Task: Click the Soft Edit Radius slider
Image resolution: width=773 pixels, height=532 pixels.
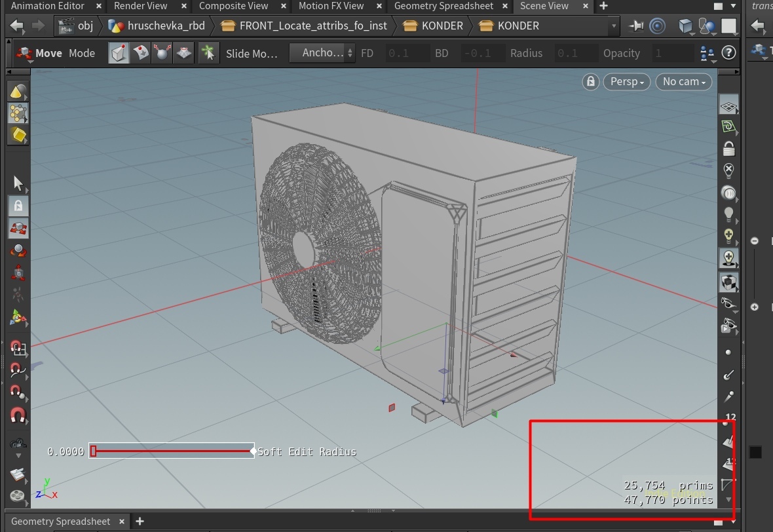Action: (x=172, y=451)
